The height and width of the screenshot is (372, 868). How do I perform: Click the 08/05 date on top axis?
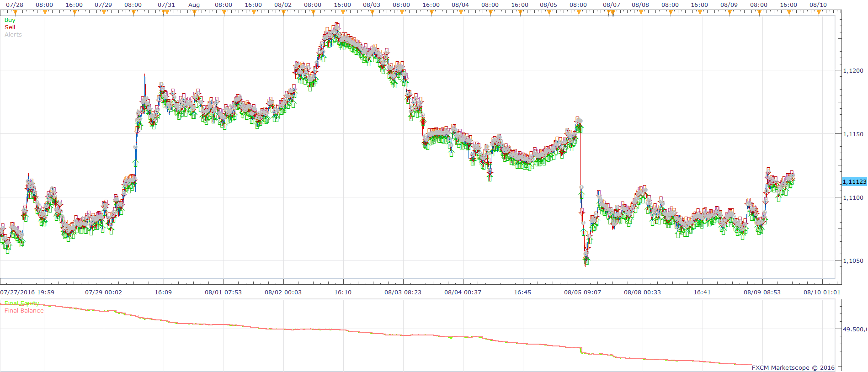tap(548, 5)
